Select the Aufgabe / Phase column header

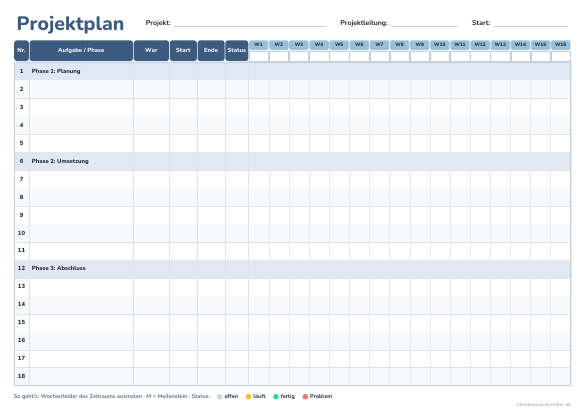click(x=81, y=50)
